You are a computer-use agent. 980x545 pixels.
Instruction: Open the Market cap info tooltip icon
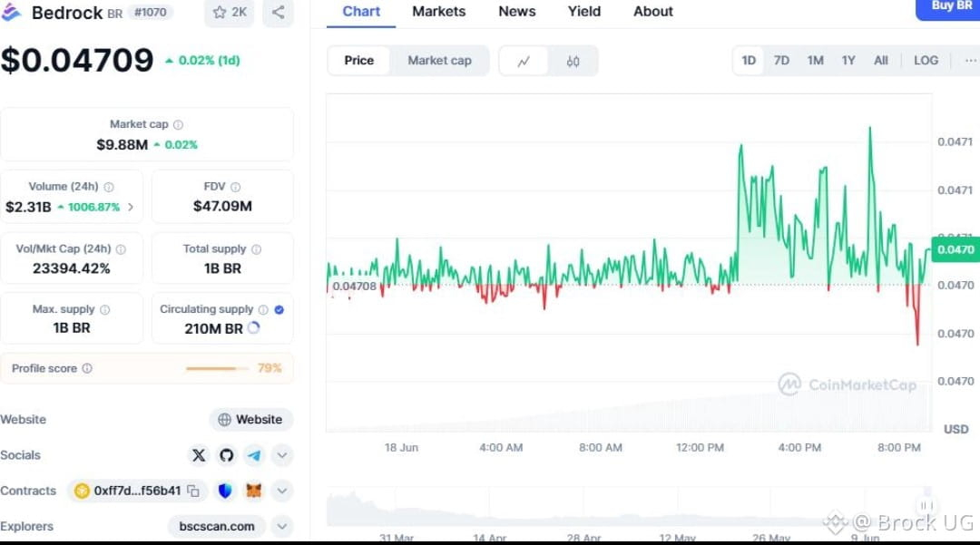click(178, 125)
